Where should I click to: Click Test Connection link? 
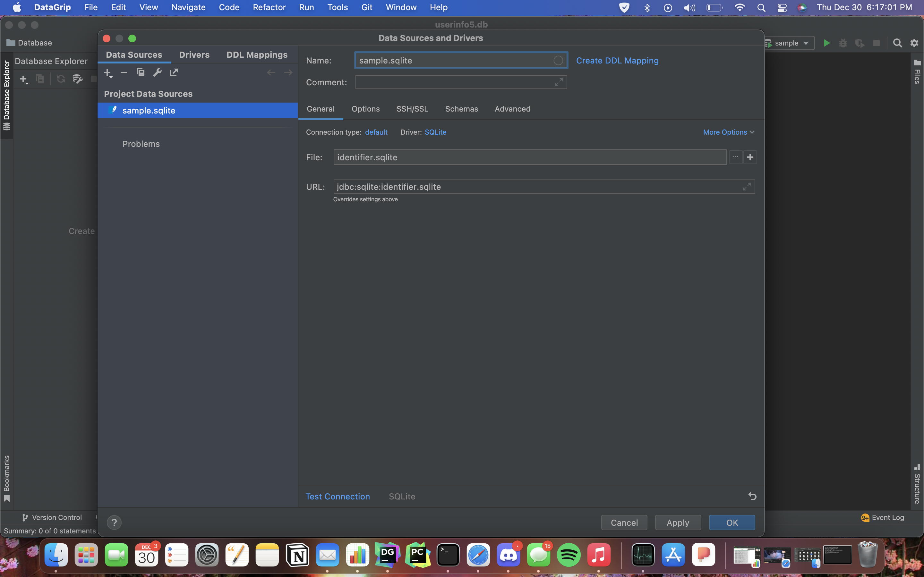337,497
